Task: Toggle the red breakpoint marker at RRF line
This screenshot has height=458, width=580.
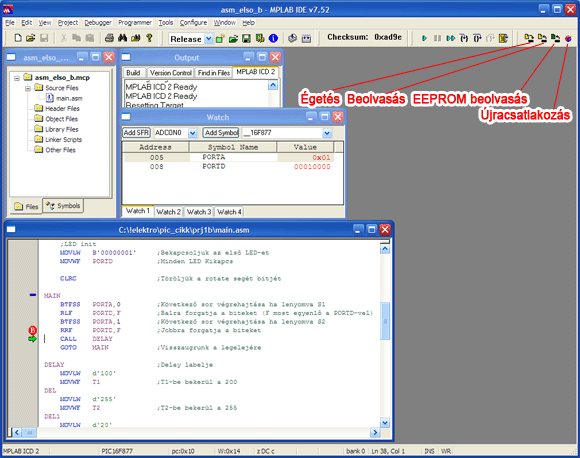Action: coord(33,330)
